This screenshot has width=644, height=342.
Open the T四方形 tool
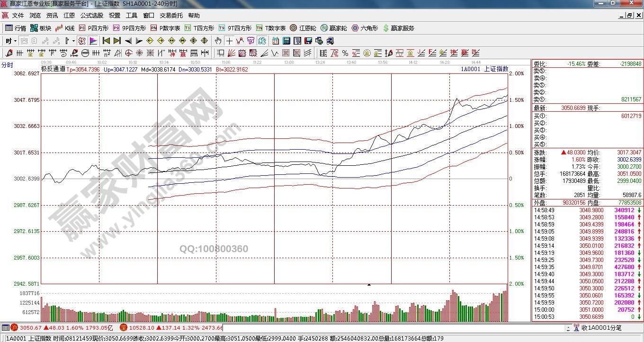click(199, 28)
